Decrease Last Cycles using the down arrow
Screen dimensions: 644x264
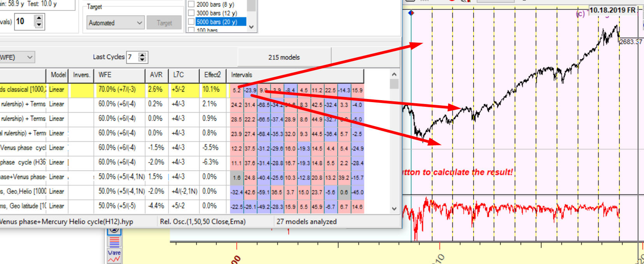[142, 60]
